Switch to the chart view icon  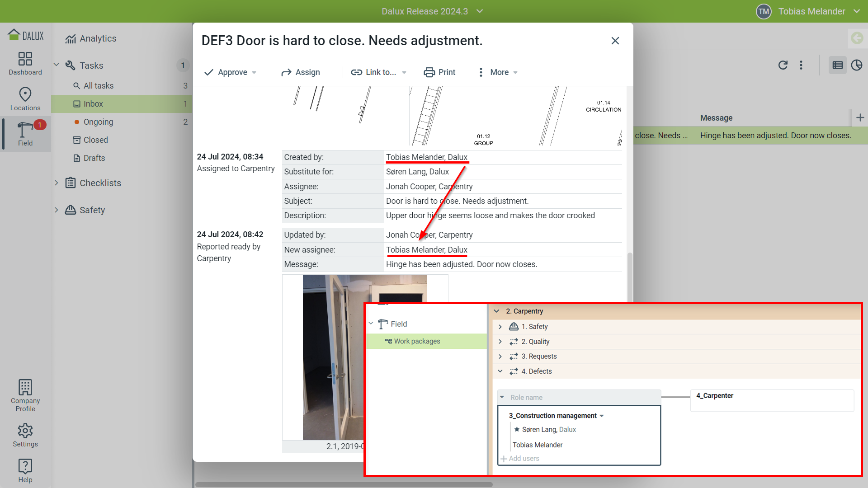click(857, 65)
